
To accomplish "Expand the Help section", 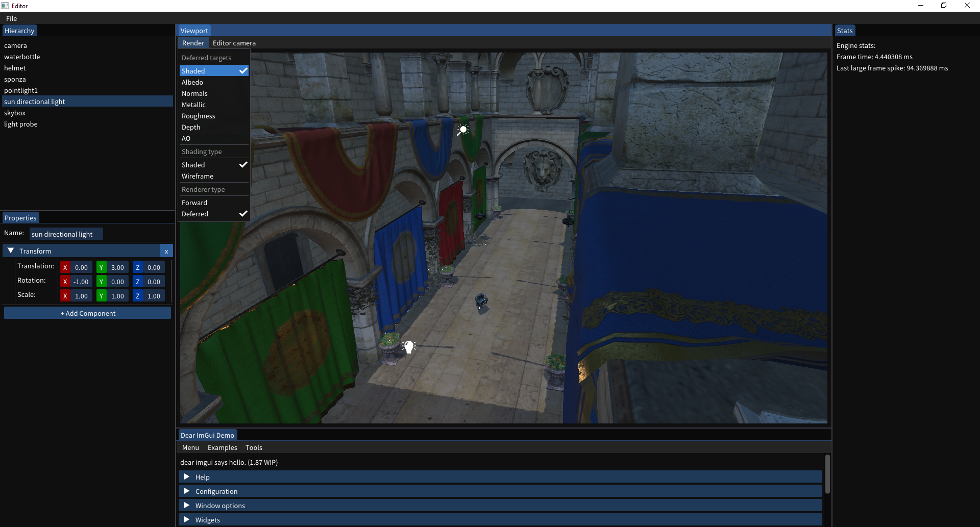I will 500,477.
